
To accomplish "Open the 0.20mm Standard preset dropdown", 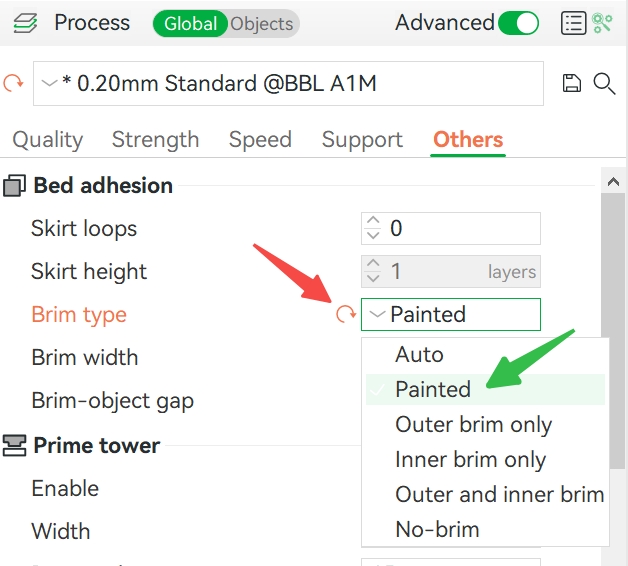I will point(288,83).
